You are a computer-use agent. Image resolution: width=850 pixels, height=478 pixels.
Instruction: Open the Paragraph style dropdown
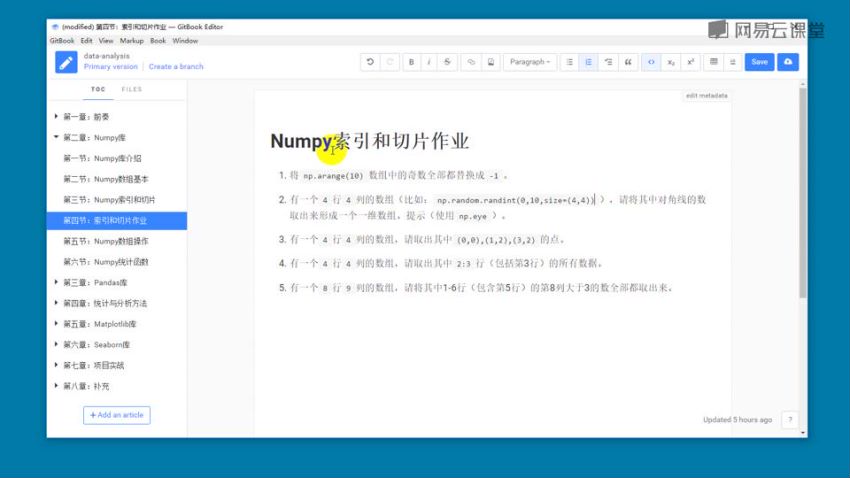point(530,62)
